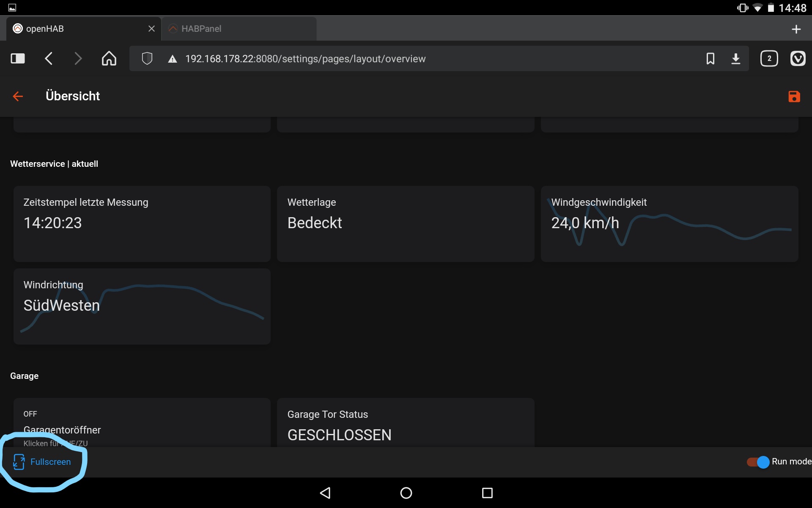
Task: Tap the Android home circle button
Action: 406,493
